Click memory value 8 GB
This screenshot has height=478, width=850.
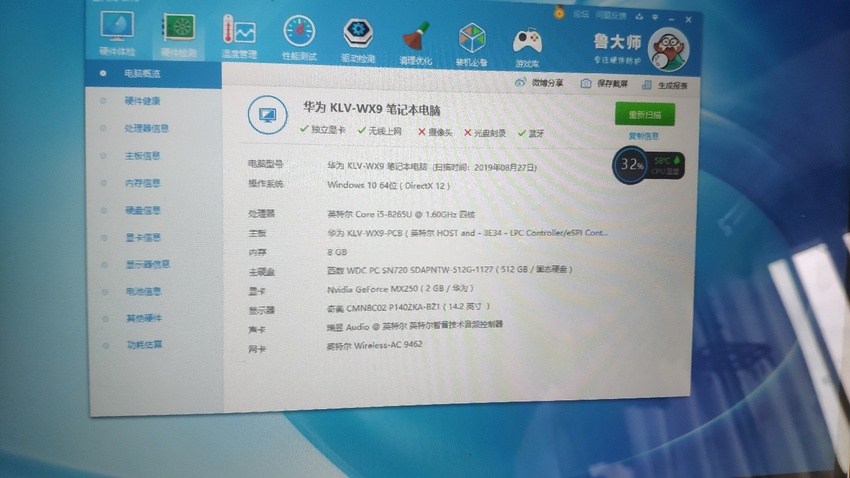[337, 252]
